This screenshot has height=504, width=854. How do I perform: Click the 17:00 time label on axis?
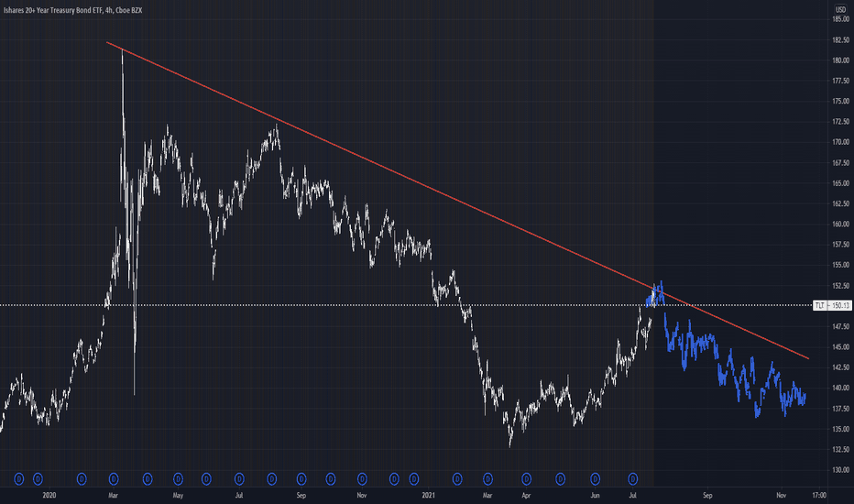click(819, 495)
